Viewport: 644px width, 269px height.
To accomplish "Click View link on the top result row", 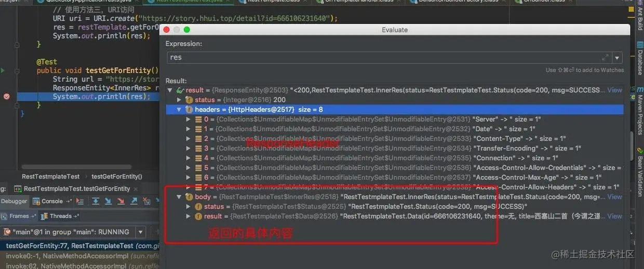I will click(x=615, y=90).
